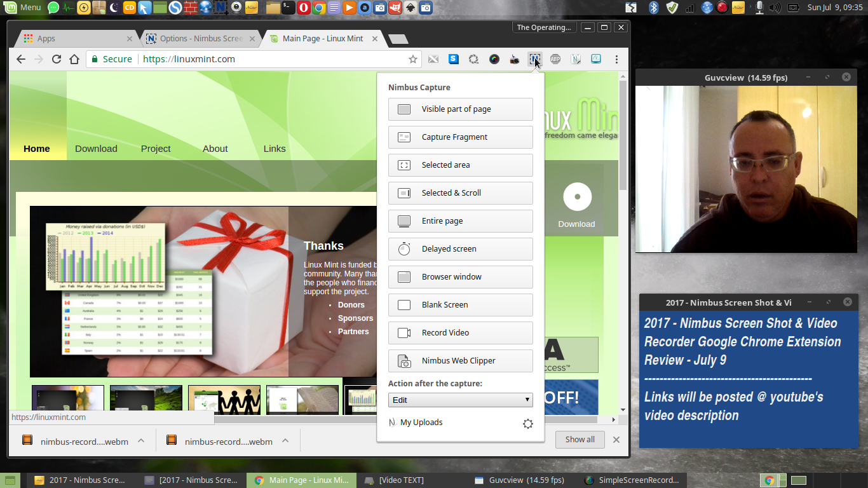Click the Download disc icon on Mint page
The height and width of the screenshot is (488, 868).
577,197
